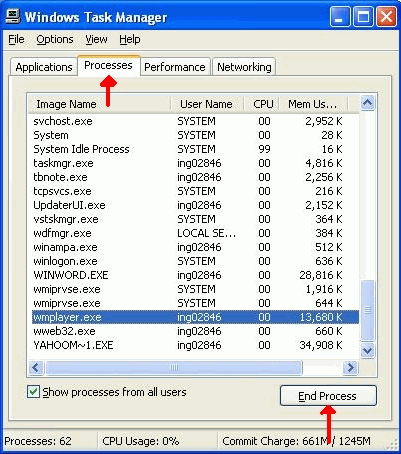The image size is (401, 454).
Task: Maximize the Task Manager window
Action: (x=363, y=17)
